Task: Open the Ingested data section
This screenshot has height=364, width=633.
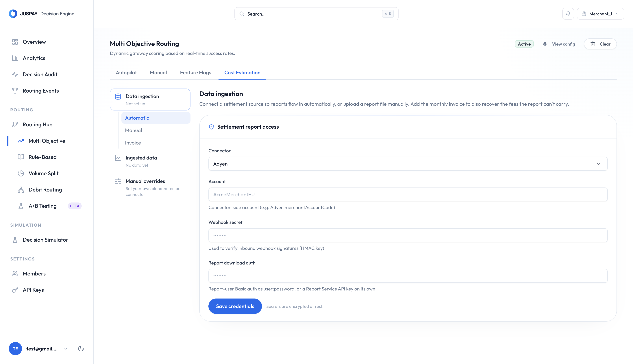Action: pos(150,161)
